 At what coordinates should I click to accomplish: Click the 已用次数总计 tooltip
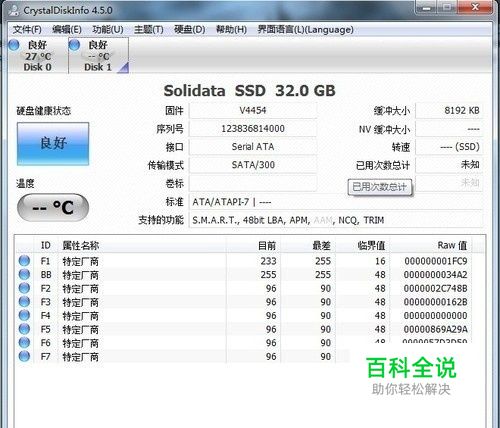[x=380, y=187]
